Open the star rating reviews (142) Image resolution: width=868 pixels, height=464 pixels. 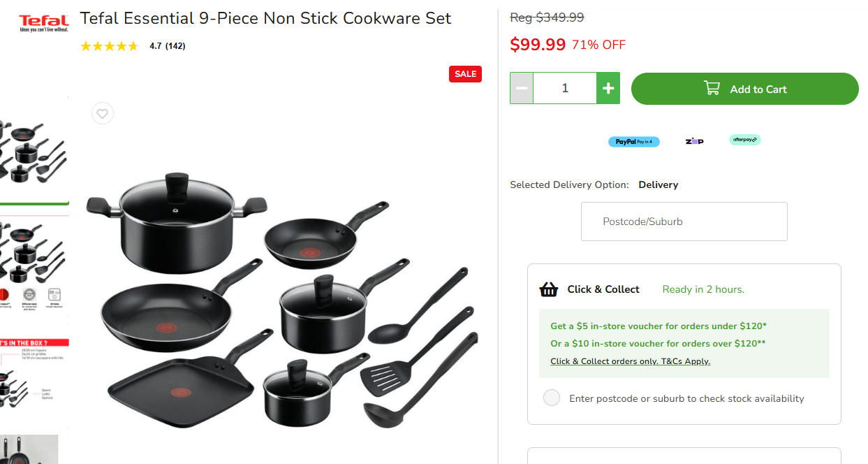point(133,46)
